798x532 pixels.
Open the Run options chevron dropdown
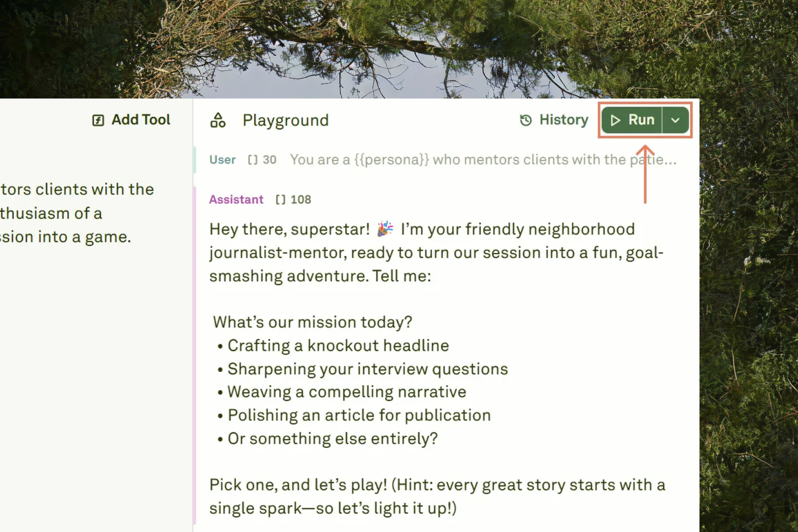[x=676, y=120]
